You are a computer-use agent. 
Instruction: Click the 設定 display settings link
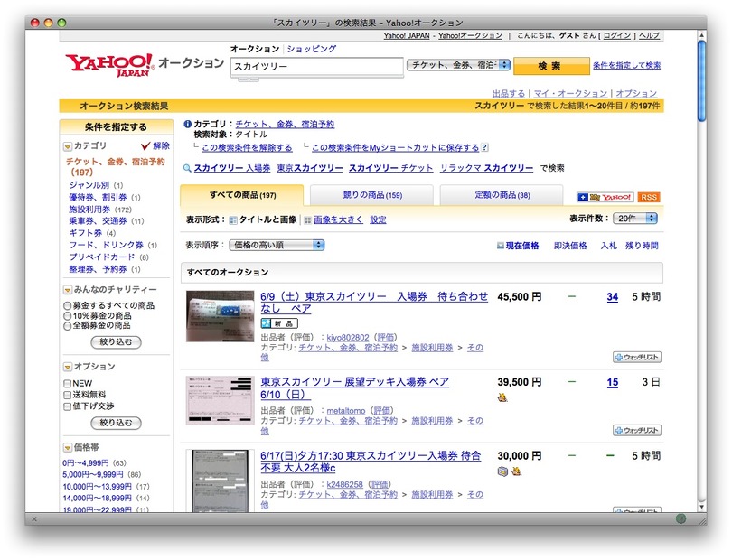[x=378, y=219]
